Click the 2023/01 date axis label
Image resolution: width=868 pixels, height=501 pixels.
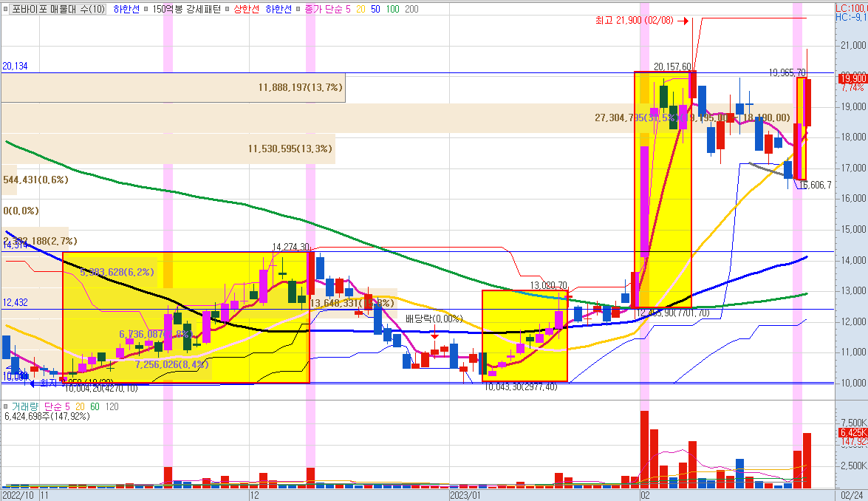click(x=465, y=495)
